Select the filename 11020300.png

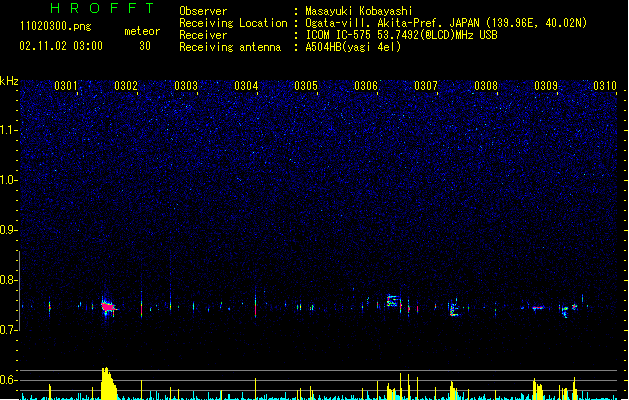click(x=55, y=26)
